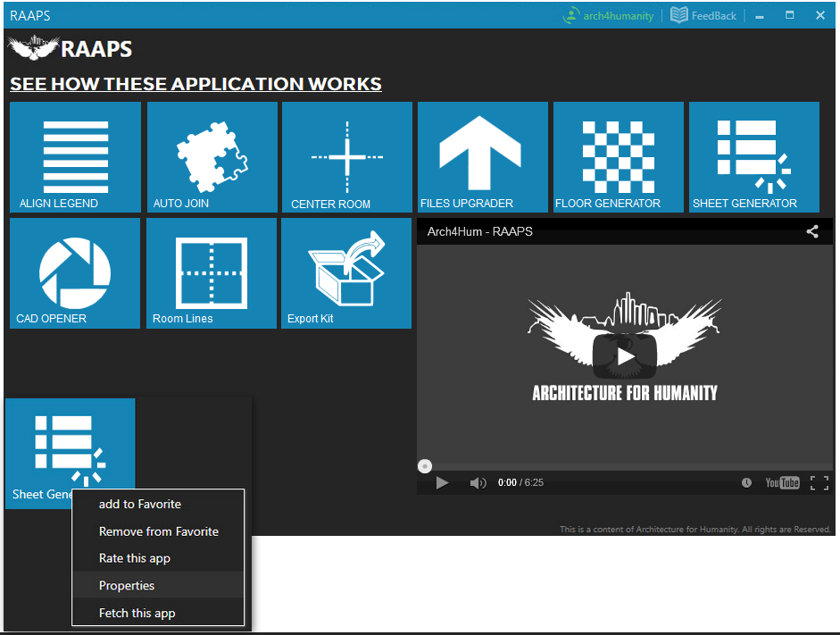Screen dimensions: 840x635
Task: Share the Arch4Hum video
Action: click(812, 231)
